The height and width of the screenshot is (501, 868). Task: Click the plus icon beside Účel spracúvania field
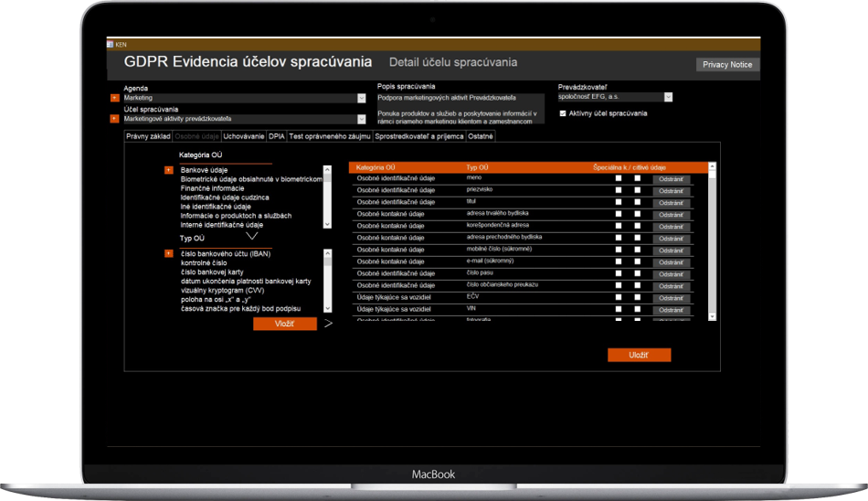(114, 119)
